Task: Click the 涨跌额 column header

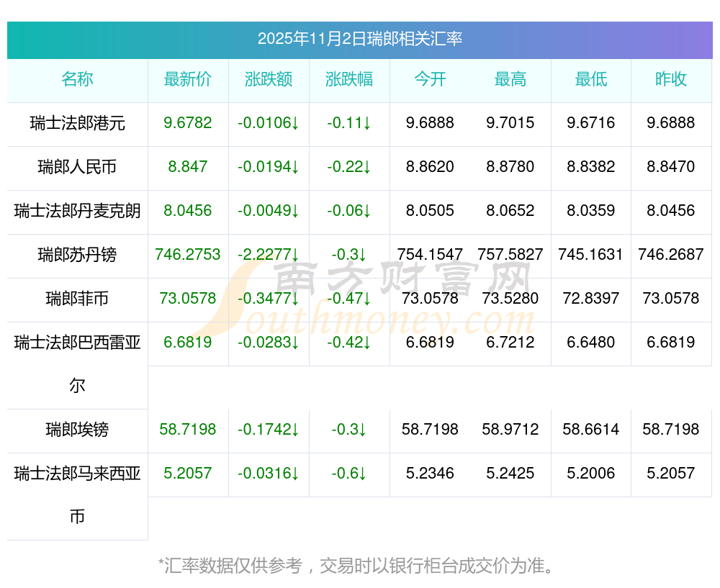Action: tap(269, 79)
